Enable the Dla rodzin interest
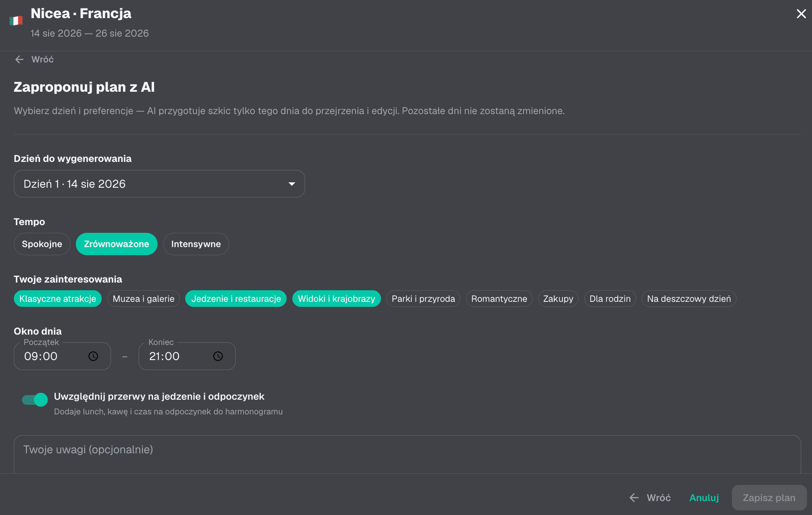This screenshot has height=515, width=812. pyautogui.click(x=610, y=299)
